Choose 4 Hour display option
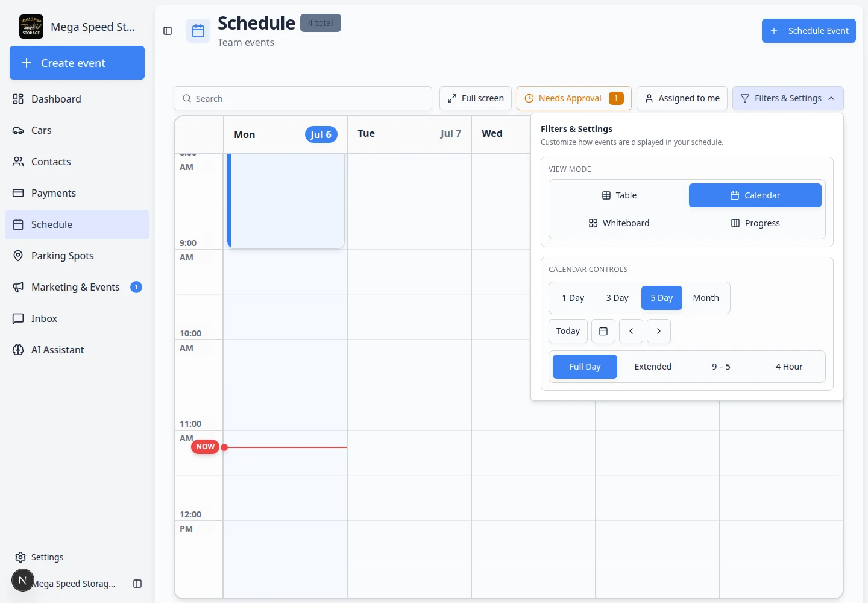This screenshot has height=603, width=868. 789,367
